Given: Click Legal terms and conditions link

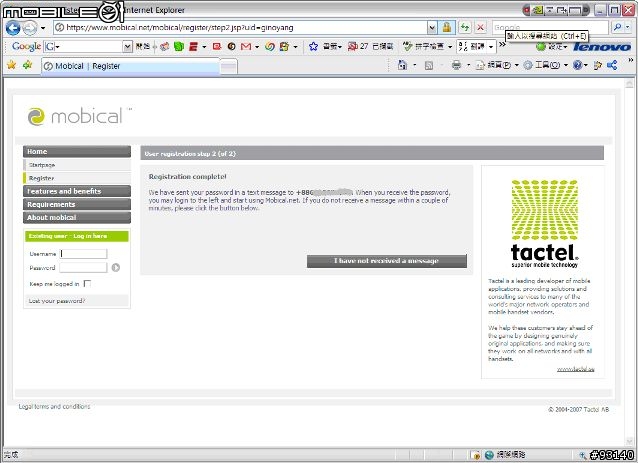Looking at the screenshot, I should coord(55,406).
